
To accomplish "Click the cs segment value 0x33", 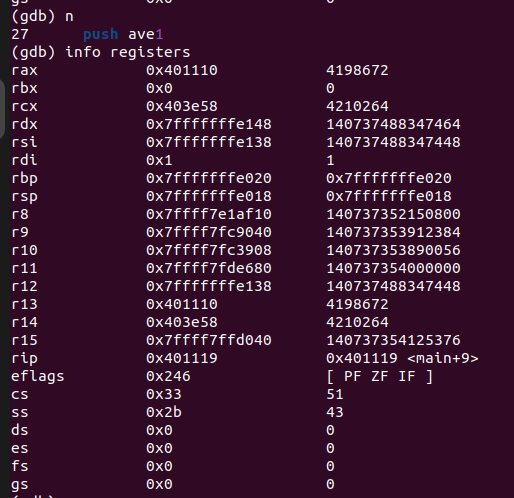I will (164, 394).
